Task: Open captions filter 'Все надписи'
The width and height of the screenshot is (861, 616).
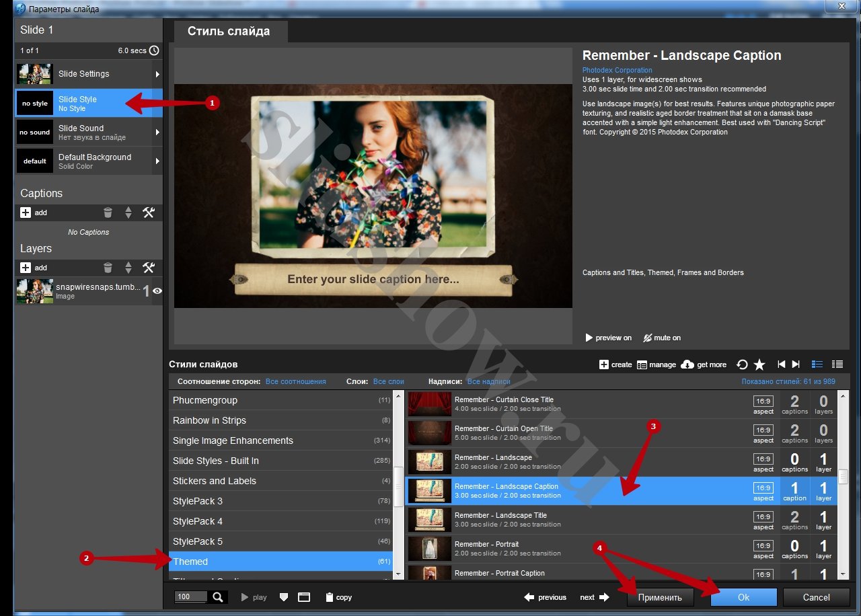Action: [489, 381]
